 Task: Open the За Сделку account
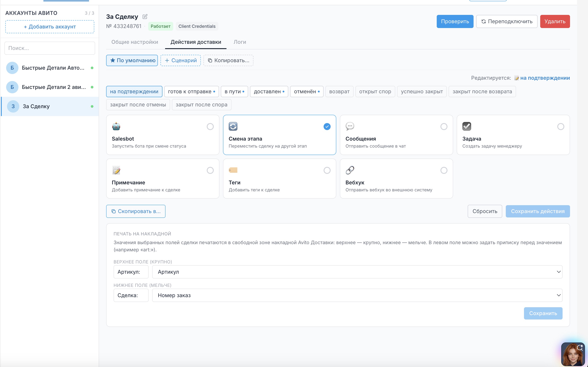click(x=50, y=106)
